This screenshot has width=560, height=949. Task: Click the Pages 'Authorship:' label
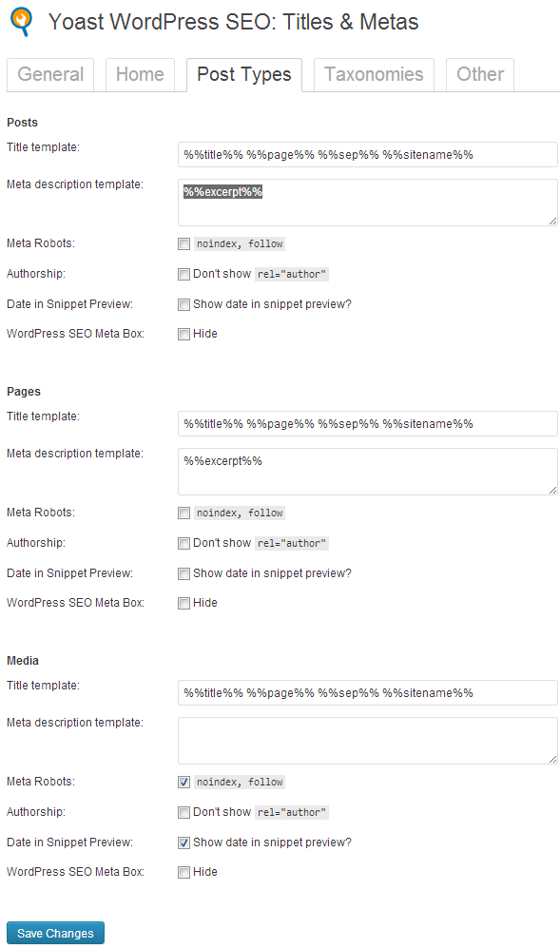(x=36, y=543)
